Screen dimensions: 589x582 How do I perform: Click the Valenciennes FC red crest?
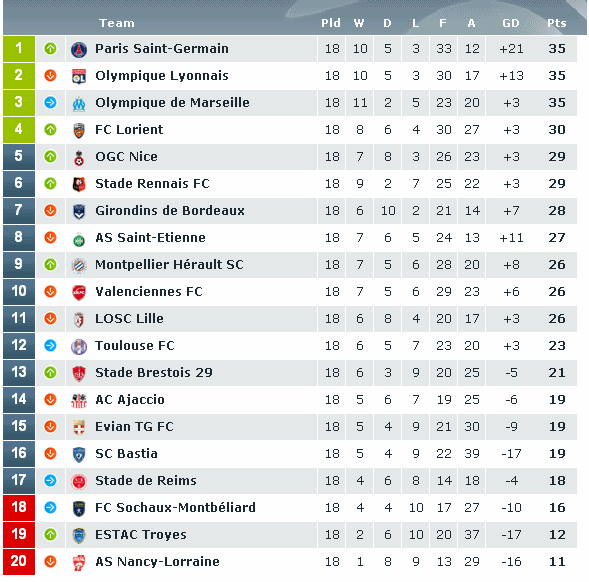click(x=79, y=292)
